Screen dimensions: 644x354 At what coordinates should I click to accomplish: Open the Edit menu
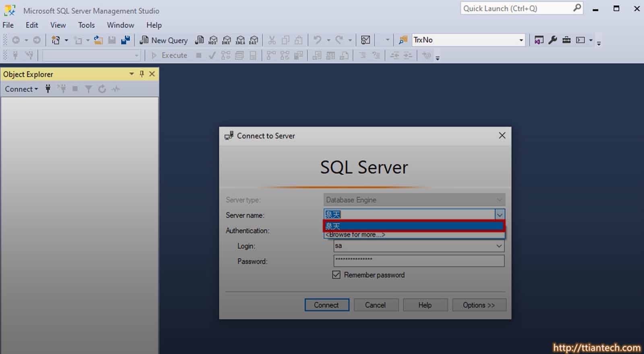32,25
